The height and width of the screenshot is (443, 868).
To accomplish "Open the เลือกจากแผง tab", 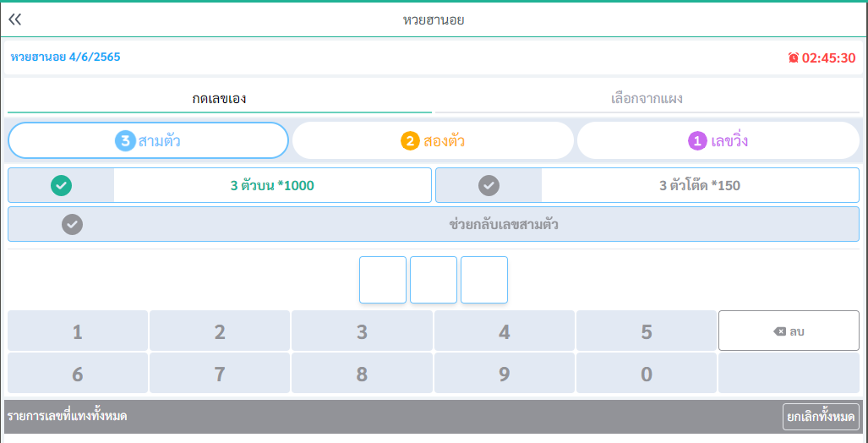I will [x=647, y=99].
